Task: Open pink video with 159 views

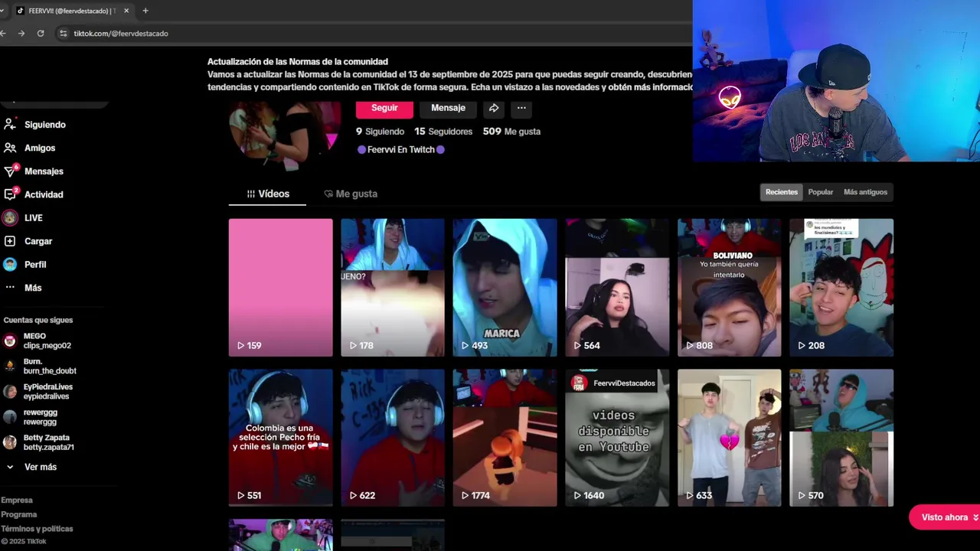Action: pos(281,288)
